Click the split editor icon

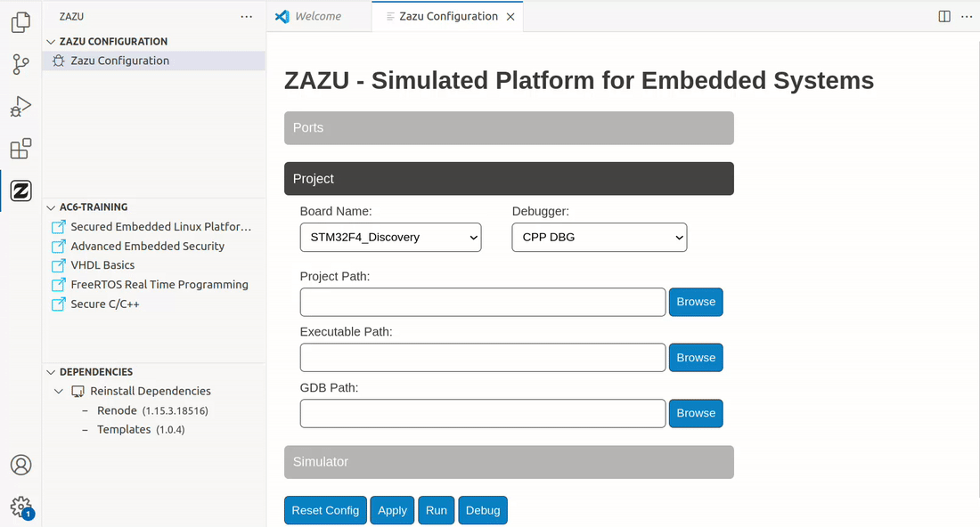(x=944, y=16)
